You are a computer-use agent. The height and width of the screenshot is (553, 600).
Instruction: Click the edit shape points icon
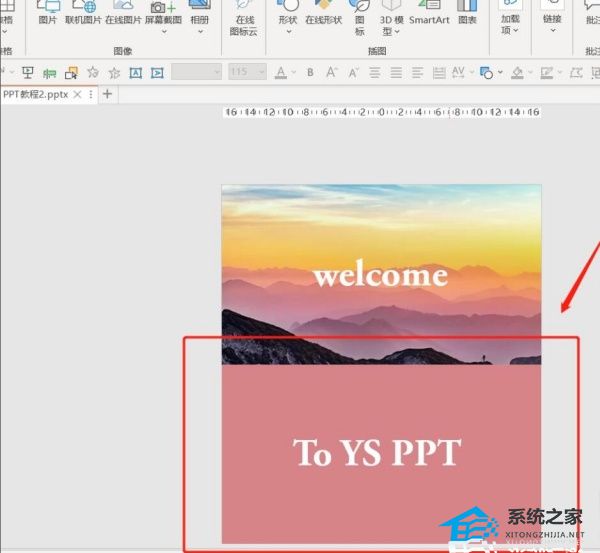pyautogui.click(x=576, y=72)
